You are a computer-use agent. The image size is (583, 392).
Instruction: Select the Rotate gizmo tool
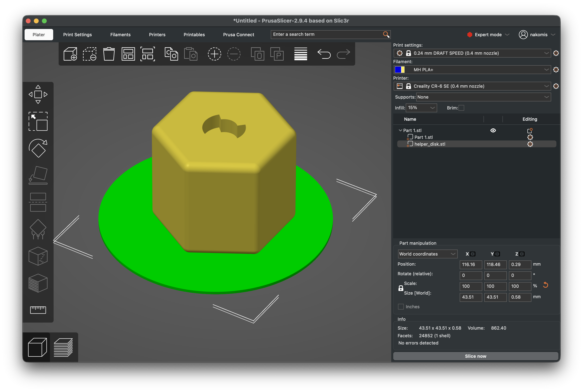[x=38, y=148]
